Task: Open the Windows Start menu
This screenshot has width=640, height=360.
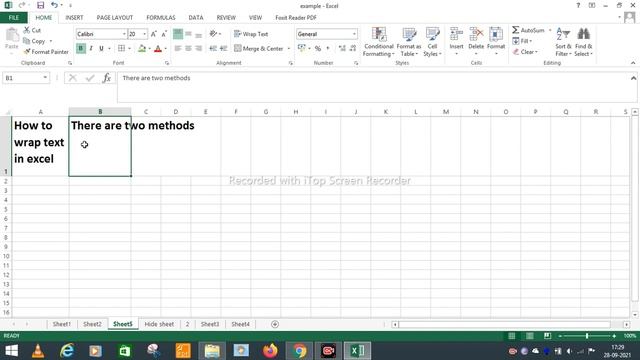Action: (x=11, y=351)
